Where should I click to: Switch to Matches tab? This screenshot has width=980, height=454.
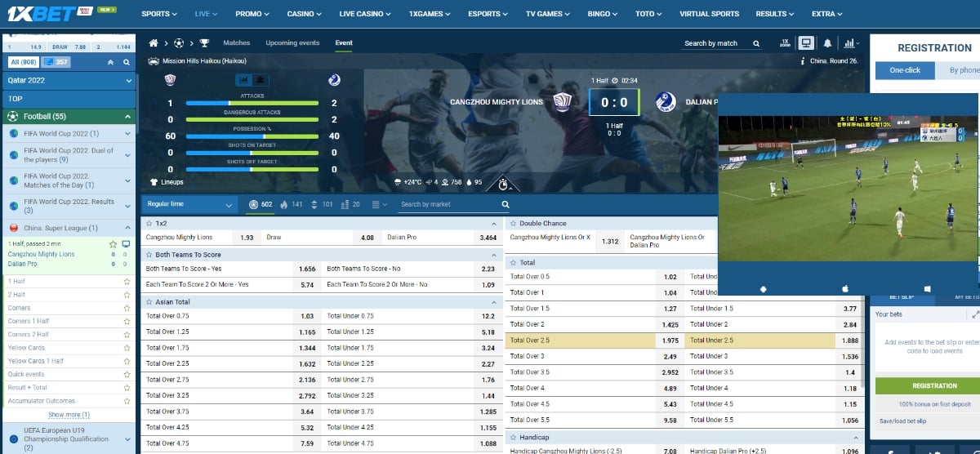(x=237, y=42)
